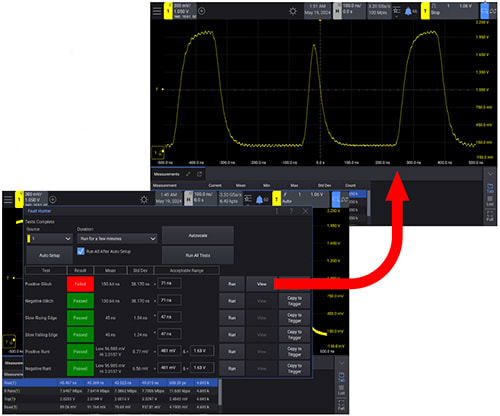Open the T trigger badge on lower screen
Viewport: 500px width, 416px height.
[276, 199]
